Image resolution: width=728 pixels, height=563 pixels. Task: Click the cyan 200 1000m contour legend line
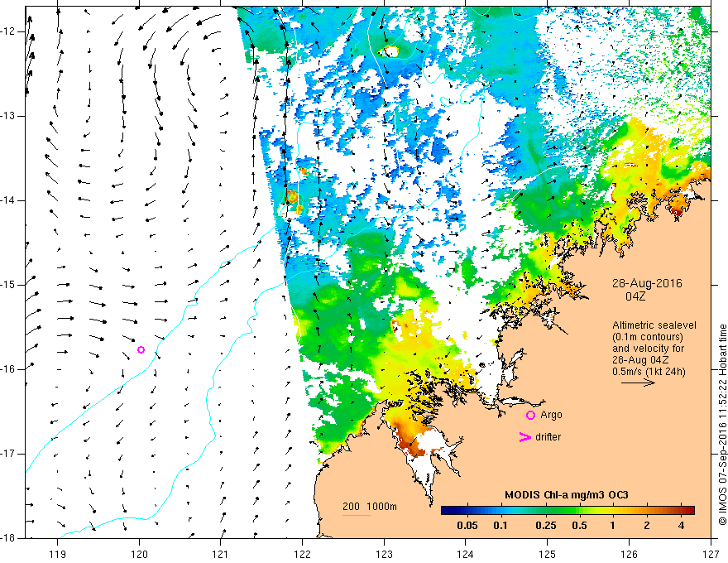pos(357,515)
